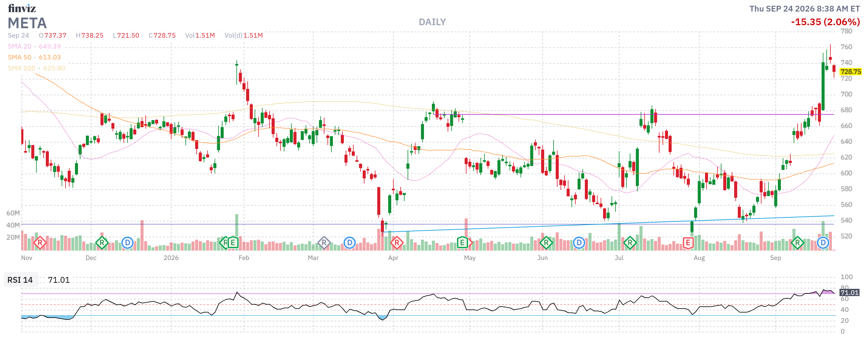Click the Aug label on the date axis
Image resolution: width=868 pixels, height=341 pixels.
coord(699,258)
